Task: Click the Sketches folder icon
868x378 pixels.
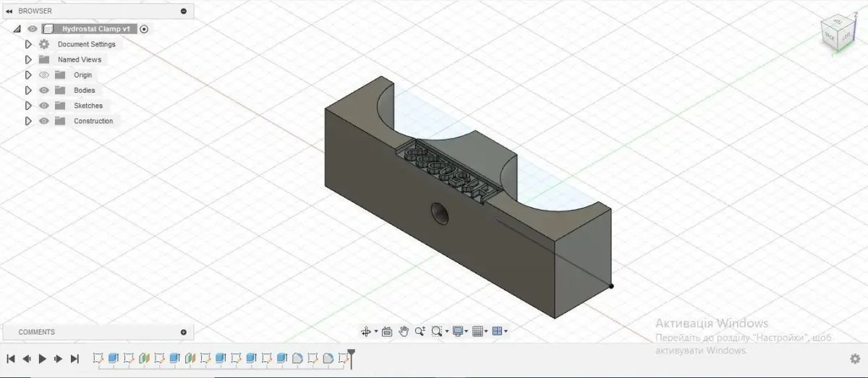Action: (x=60, y=106)
